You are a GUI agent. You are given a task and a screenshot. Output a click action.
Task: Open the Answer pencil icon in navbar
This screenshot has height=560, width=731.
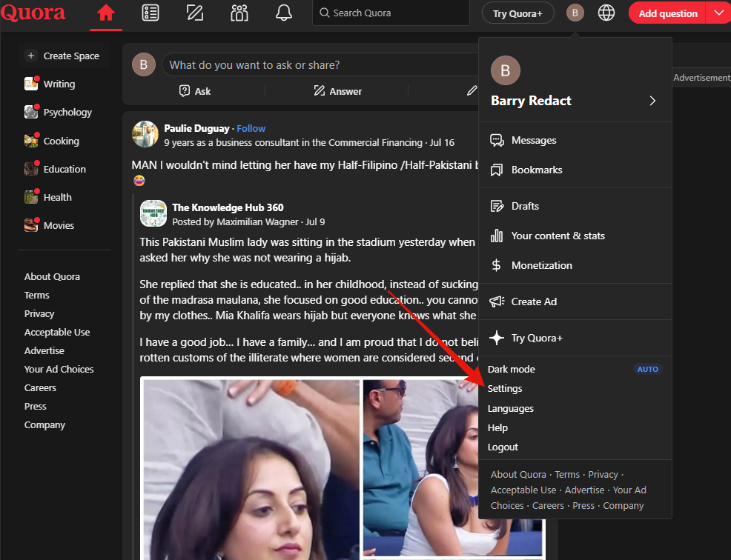point(195,13)
